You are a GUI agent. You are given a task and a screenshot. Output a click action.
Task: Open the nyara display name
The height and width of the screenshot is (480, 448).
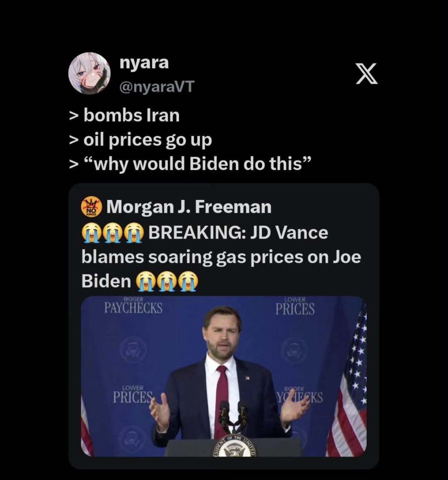[144, 63]
